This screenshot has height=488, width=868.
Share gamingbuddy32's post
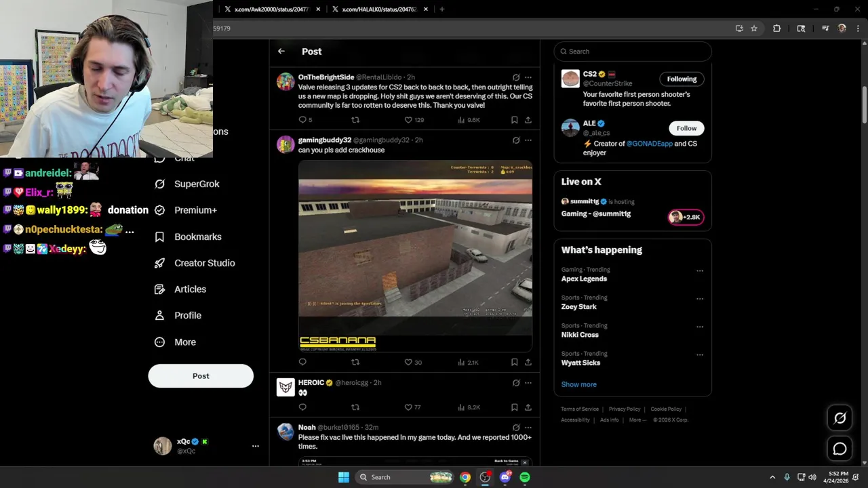click(528, 362)
